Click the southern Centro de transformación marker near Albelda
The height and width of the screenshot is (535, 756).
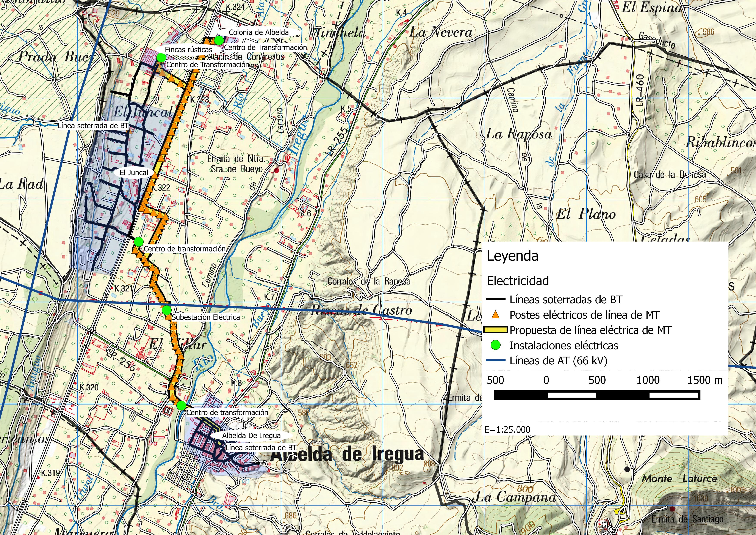(181, 405)
